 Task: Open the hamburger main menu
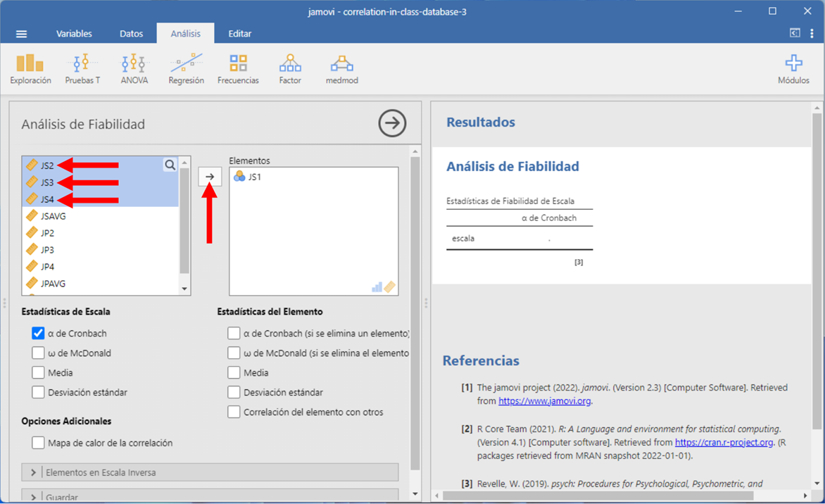pos(21,34)
